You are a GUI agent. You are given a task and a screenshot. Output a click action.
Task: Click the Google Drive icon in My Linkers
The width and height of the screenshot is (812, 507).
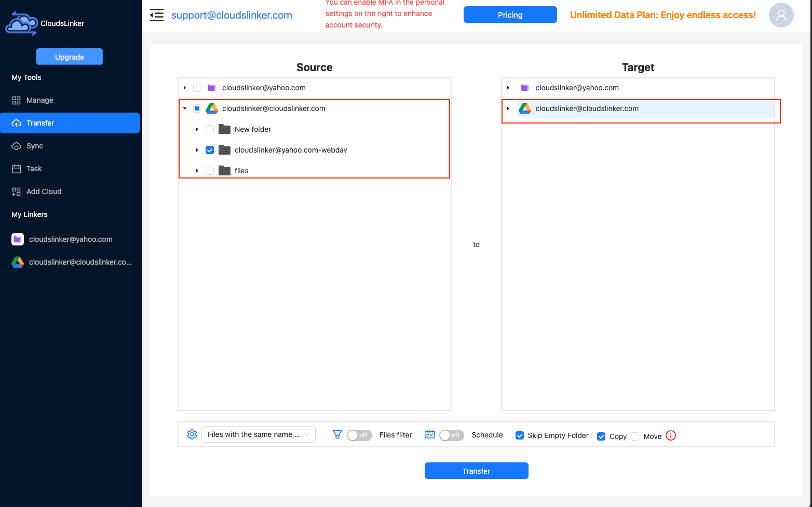click(18, 262)
